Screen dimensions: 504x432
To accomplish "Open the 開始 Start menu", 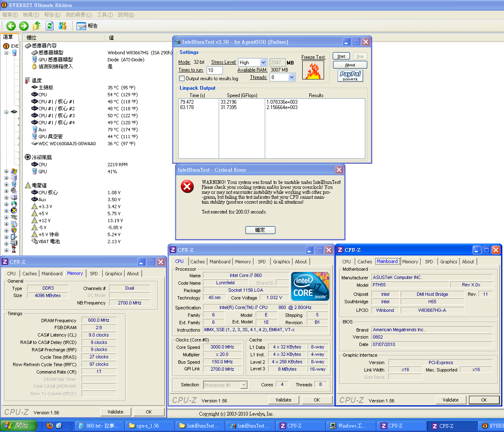I will [x=19, y=426].
